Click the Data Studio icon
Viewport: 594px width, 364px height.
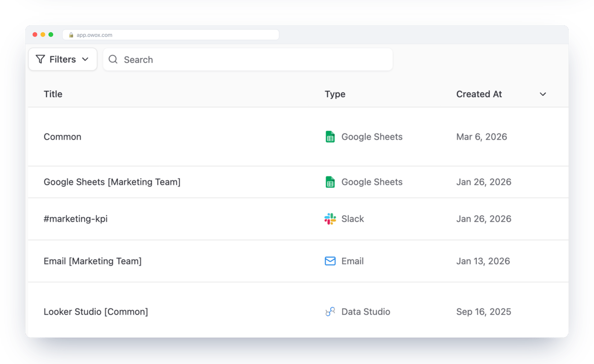pos(330,312)
